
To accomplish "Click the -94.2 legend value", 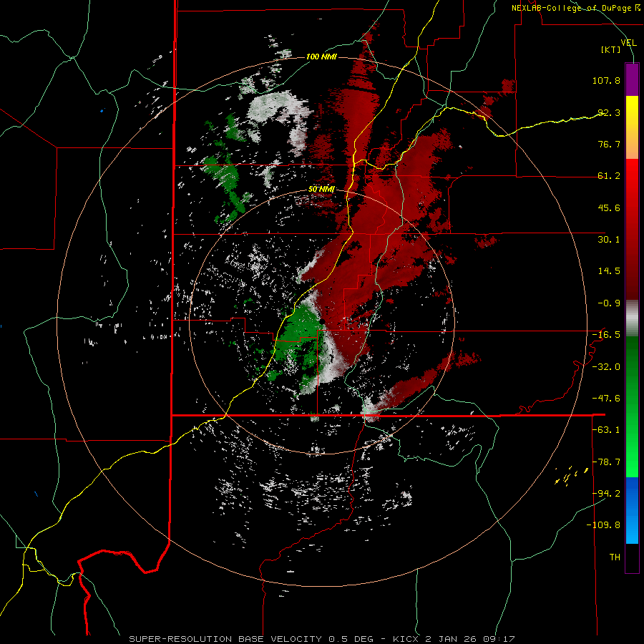I will coord(606,493).
